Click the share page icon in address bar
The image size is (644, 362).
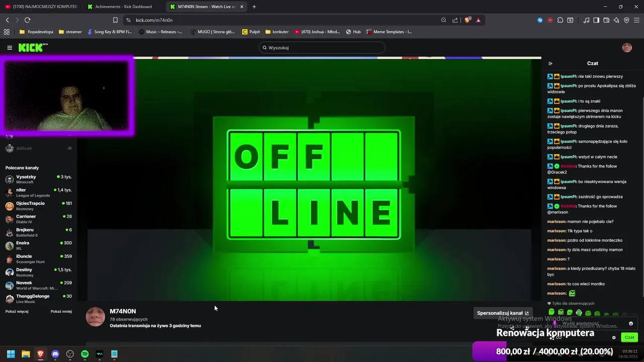(455, 20)
